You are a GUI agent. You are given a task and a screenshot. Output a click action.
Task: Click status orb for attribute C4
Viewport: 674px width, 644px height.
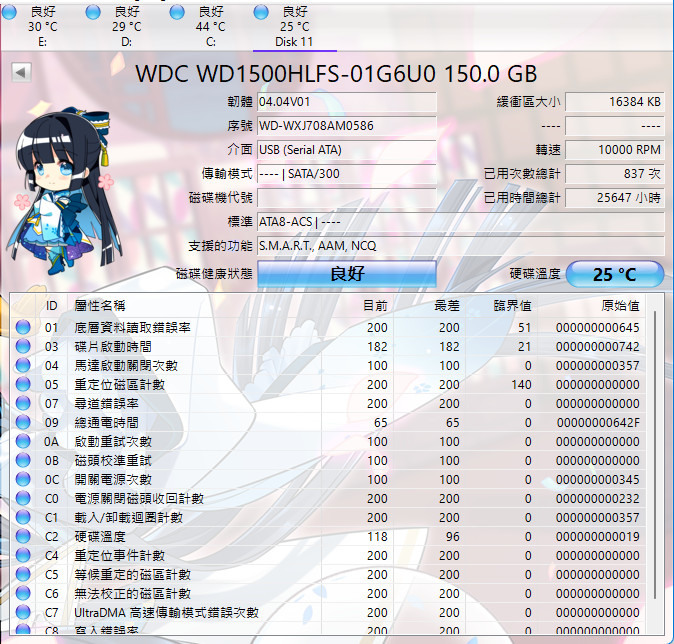click(x=23, y=555)
